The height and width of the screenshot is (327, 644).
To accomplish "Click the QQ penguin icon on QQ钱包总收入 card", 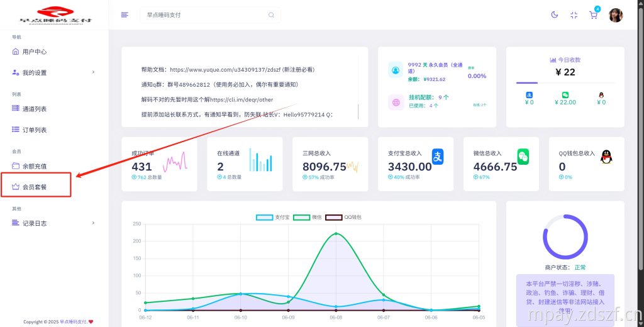I will (x=606, y=156).
